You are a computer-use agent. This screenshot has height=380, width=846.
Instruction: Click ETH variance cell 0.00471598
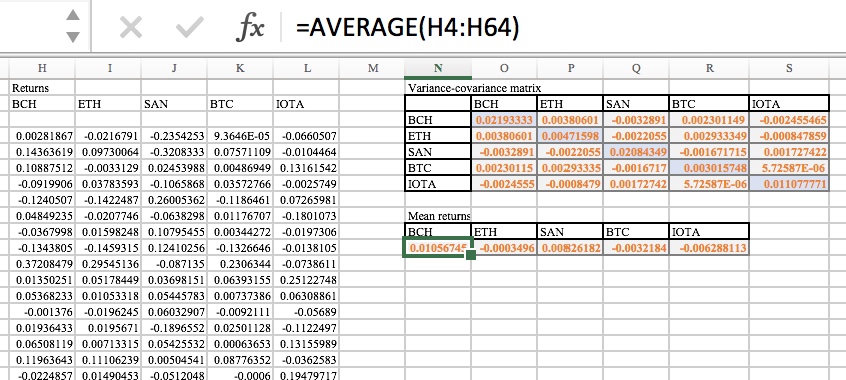(x=570, y=136)
